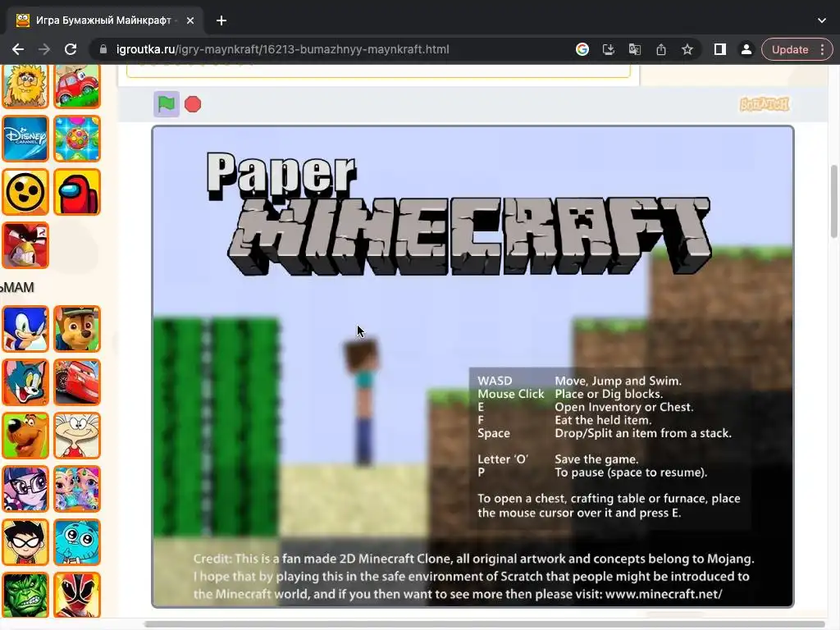This screenshot has height=630, width=840.
Task: Open the Chrome three-dot menu
Action: (823, 49)
